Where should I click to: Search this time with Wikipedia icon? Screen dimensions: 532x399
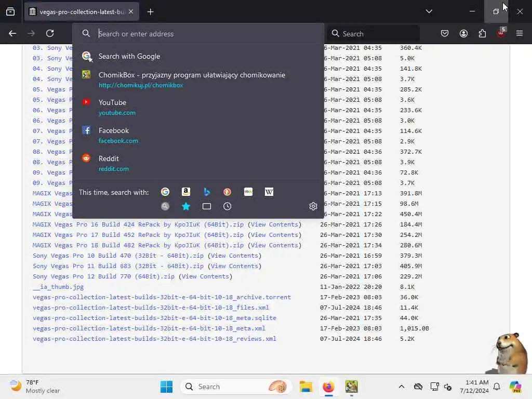pyautogui.click(x=269, y=192)
